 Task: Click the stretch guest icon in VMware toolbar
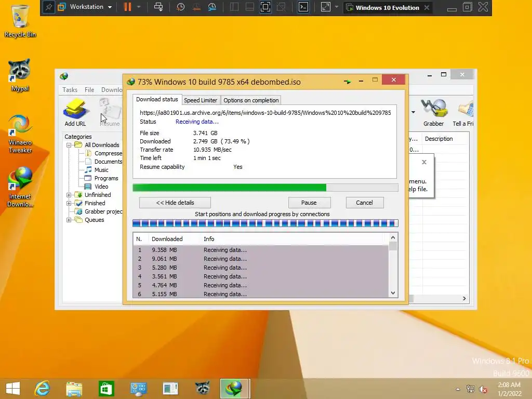[325, 7]
